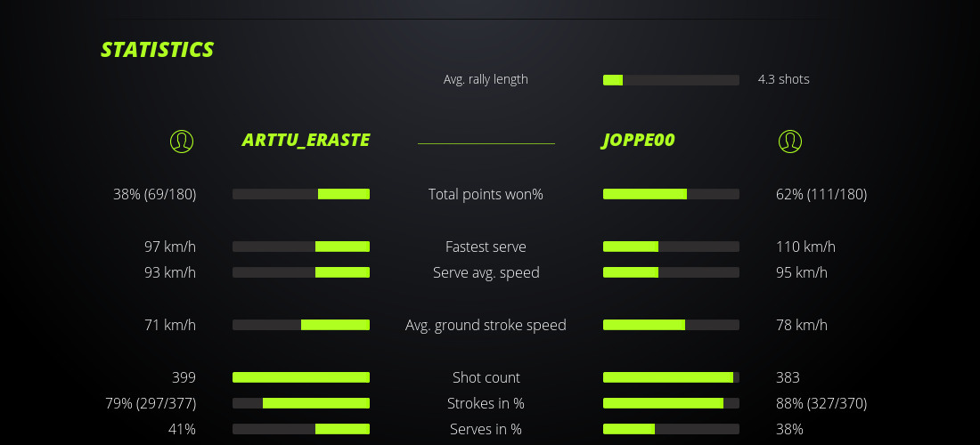This screenshot has height=445, width=980.
Task: Click JOPPE00's Strokes in % bar
Action: click(x=671, y=403)
